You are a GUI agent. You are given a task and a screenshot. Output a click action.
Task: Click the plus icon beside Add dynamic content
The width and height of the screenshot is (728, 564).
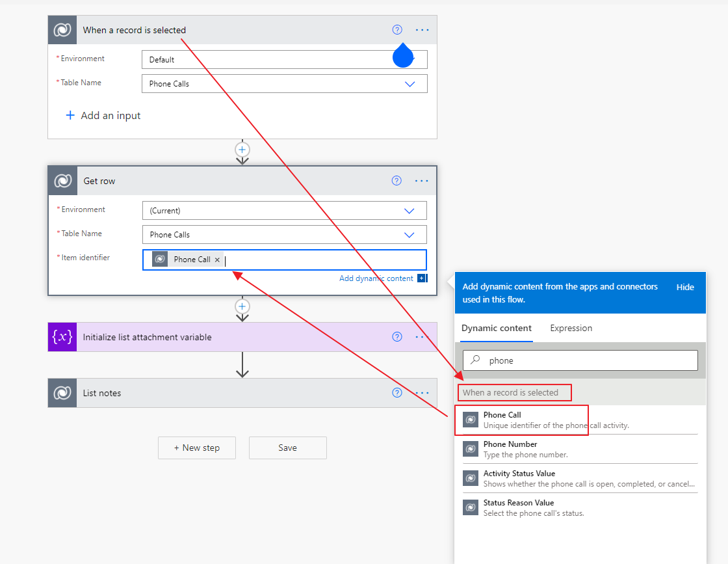[x=422, y=278]
